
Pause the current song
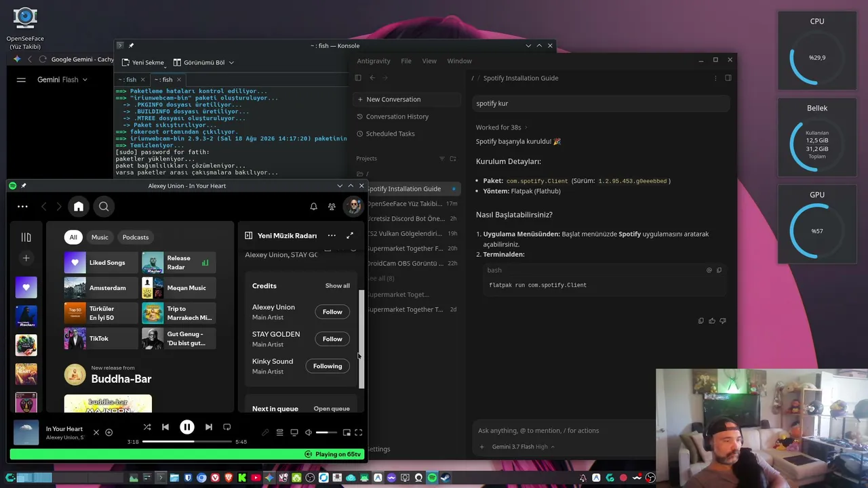(x=186, y=427)
